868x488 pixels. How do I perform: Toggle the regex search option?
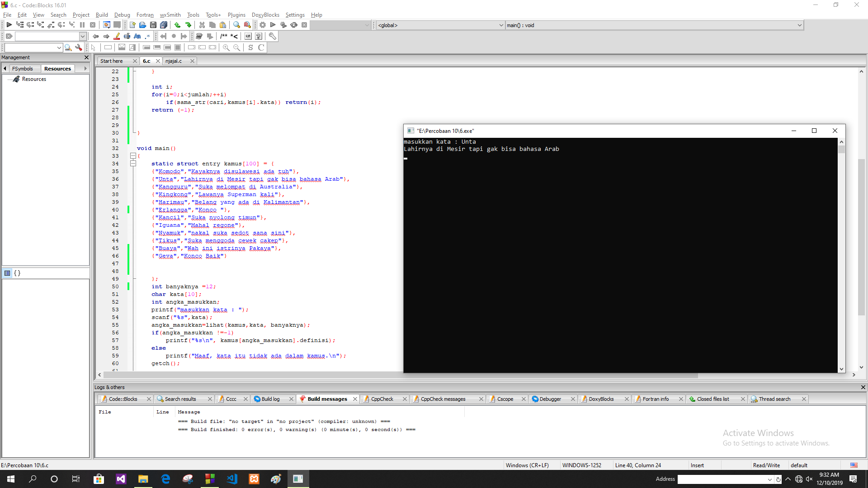coord(148,36)
